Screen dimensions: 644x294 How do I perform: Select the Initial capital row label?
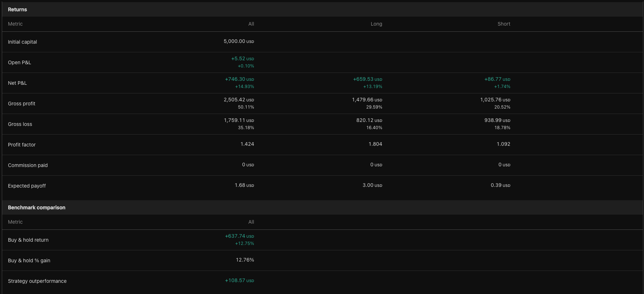[x=22, y=42]
